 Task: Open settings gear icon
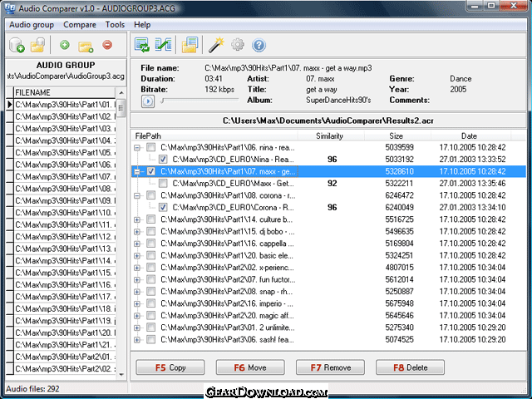click(x=238, y=45)
